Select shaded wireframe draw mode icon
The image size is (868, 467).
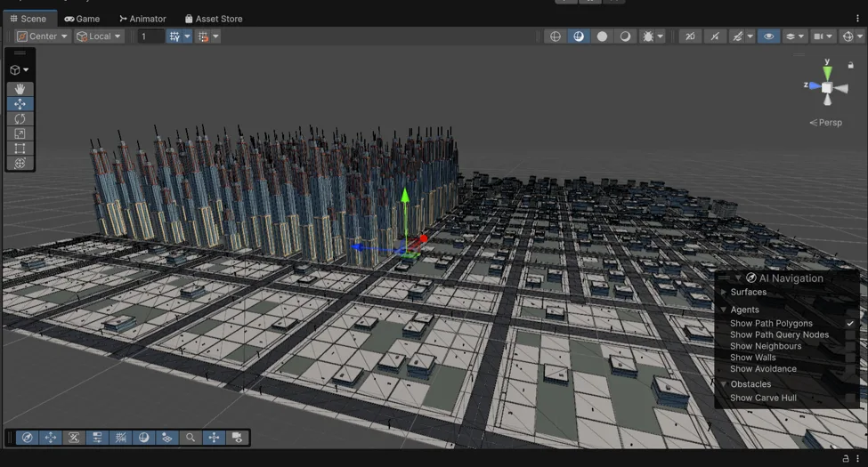tap(579, 36)
